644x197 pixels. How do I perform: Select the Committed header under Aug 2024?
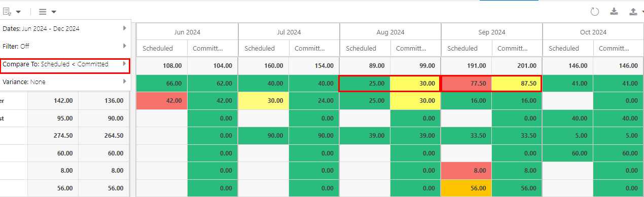416,49
